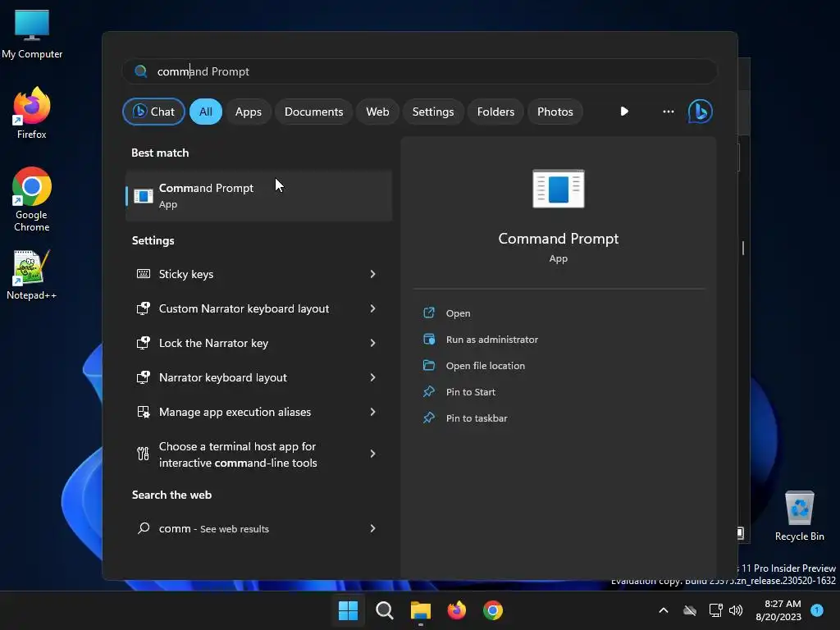The height and width of the screenshot is (630, 840).
Task: Open Firefox from the taskbar
Action: [457, 610]
